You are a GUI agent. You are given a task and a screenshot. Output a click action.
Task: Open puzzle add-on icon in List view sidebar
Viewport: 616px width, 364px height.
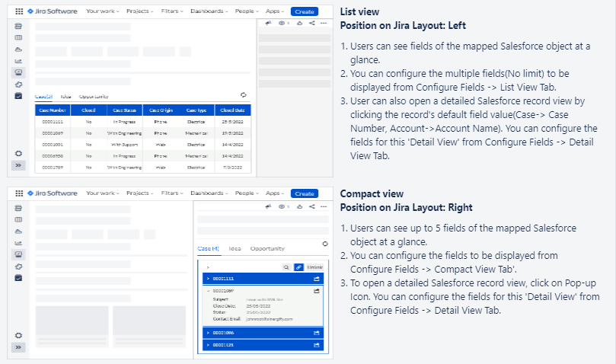coord(18,85)
